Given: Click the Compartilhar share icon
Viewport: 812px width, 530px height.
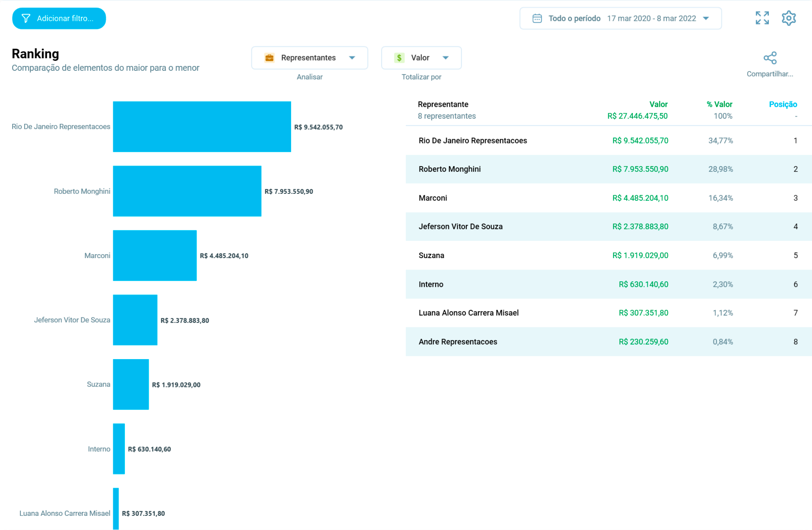Looking at the screenshot, I should pos(770,58).
